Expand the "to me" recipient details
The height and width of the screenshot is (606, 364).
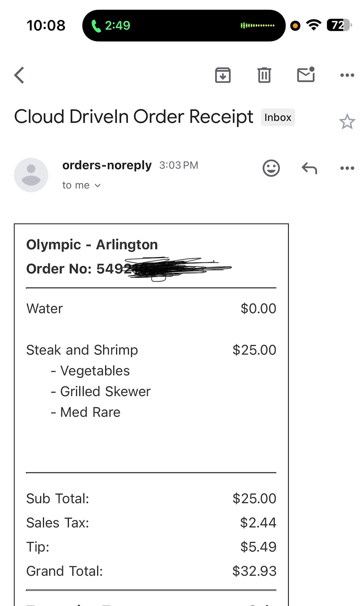click(81, 185)
